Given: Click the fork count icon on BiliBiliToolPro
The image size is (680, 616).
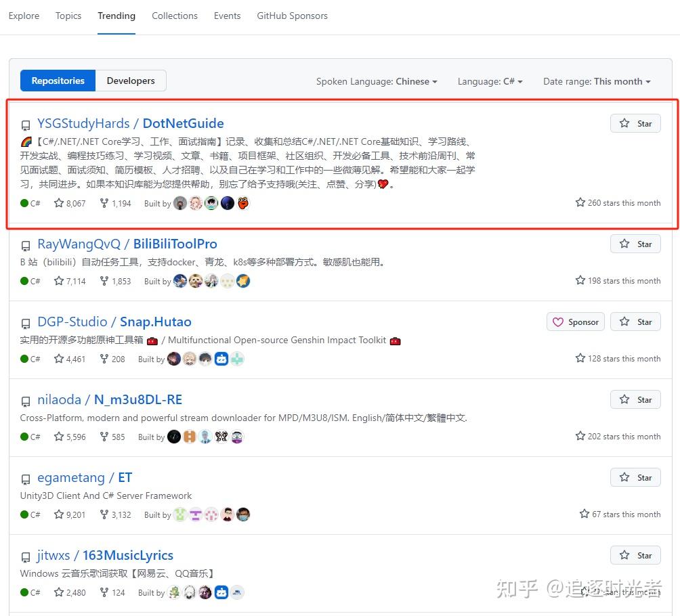Looking at the screenshot, I should 103,281.
